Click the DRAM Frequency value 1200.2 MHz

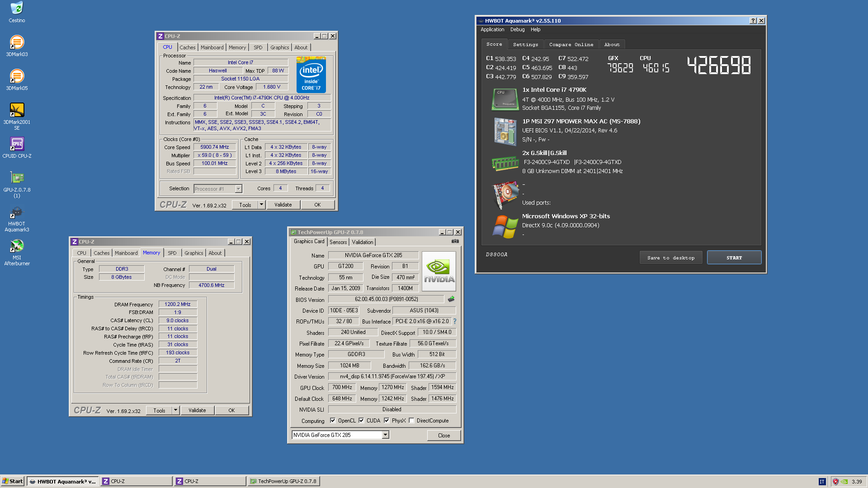[x=178, y=305]
